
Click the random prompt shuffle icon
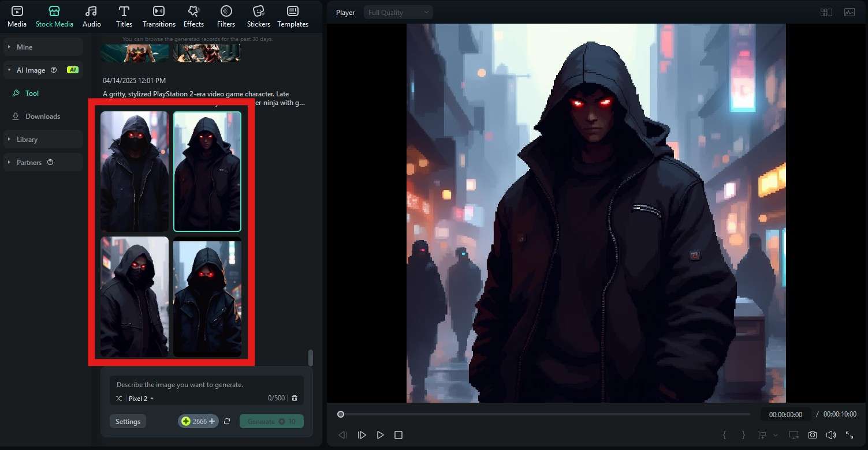119,398
